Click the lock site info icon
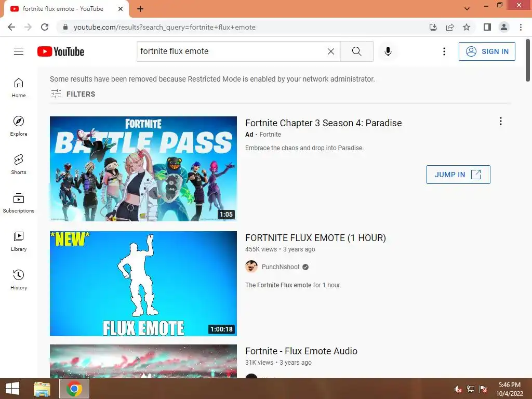Image resolution: width=532 pixels, height=399 pixels. [65, 27]
